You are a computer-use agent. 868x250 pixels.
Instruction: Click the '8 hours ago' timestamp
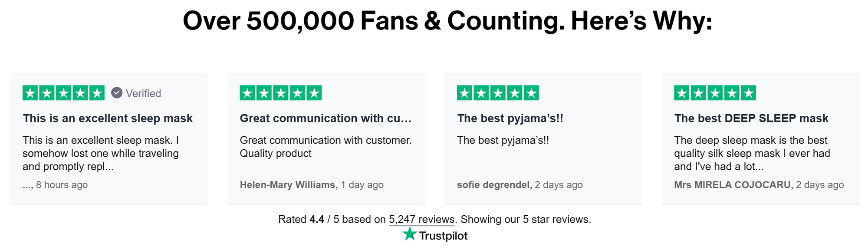click(62, 185)
